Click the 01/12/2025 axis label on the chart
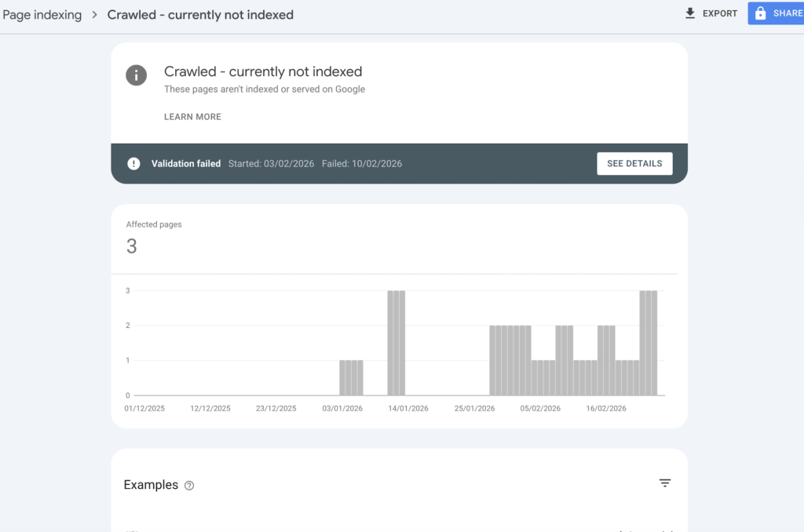 [x=144, y=408]
